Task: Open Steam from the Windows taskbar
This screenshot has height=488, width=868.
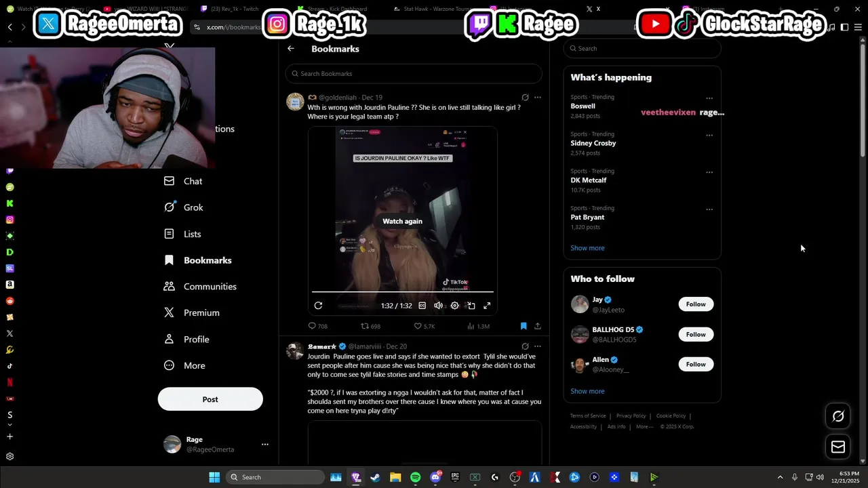Action: [375, 477]
